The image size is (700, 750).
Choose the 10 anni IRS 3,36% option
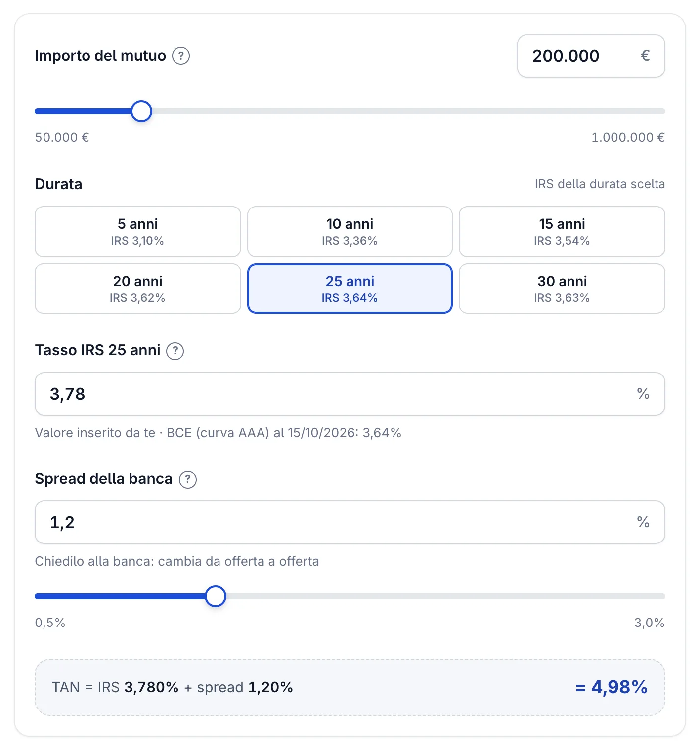pyautogui.click(x=350, y=232)
